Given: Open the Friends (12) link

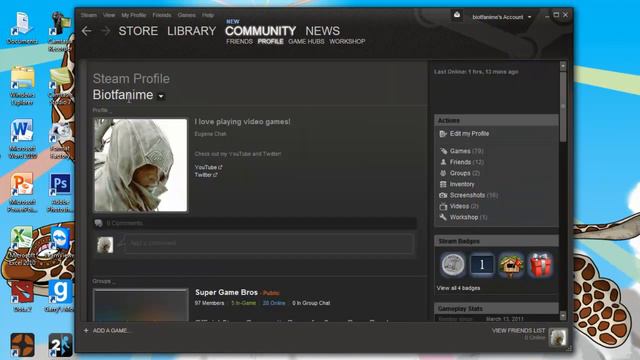Looking at the screenshot, I should point(467,162).
